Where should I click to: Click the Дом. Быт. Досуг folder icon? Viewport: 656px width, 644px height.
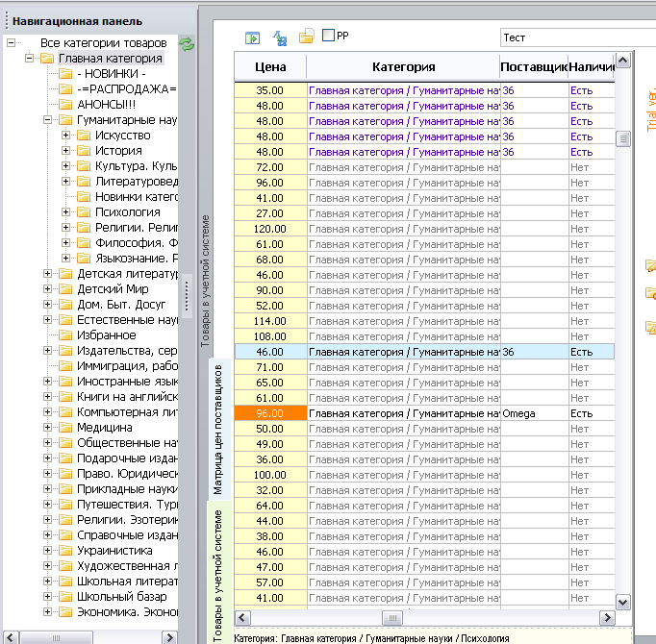65,305
